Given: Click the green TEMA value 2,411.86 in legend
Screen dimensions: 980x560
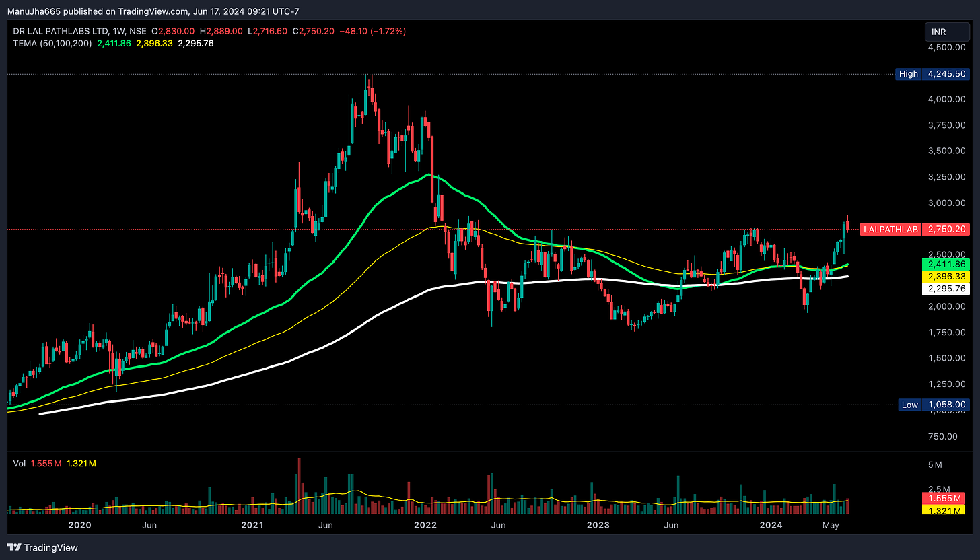Looking at the screenshot, I should point(115,43).
